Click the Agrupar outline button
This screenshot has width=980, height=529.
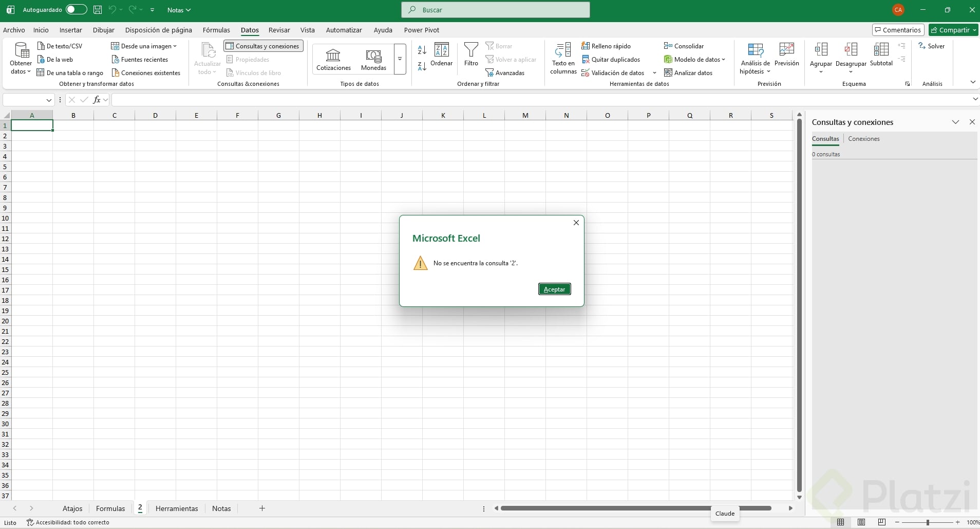tap(821, 58)
